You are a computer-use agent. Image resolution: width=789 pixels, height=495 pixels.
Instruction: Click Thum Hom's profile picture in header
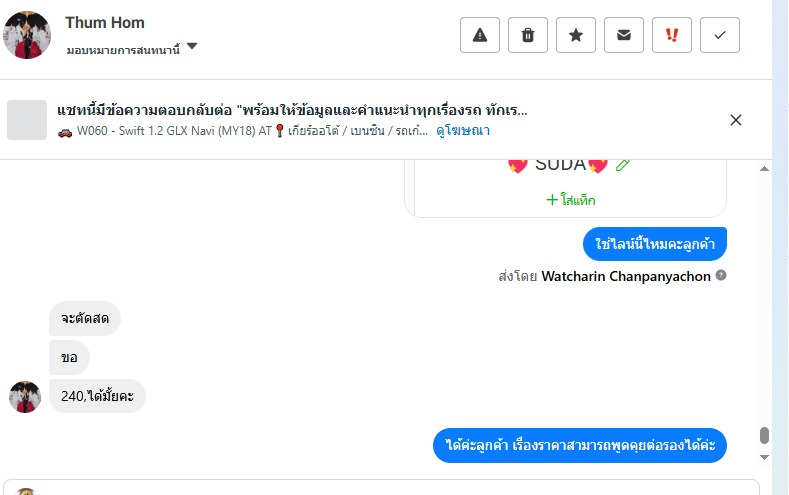tap(27, 35)
